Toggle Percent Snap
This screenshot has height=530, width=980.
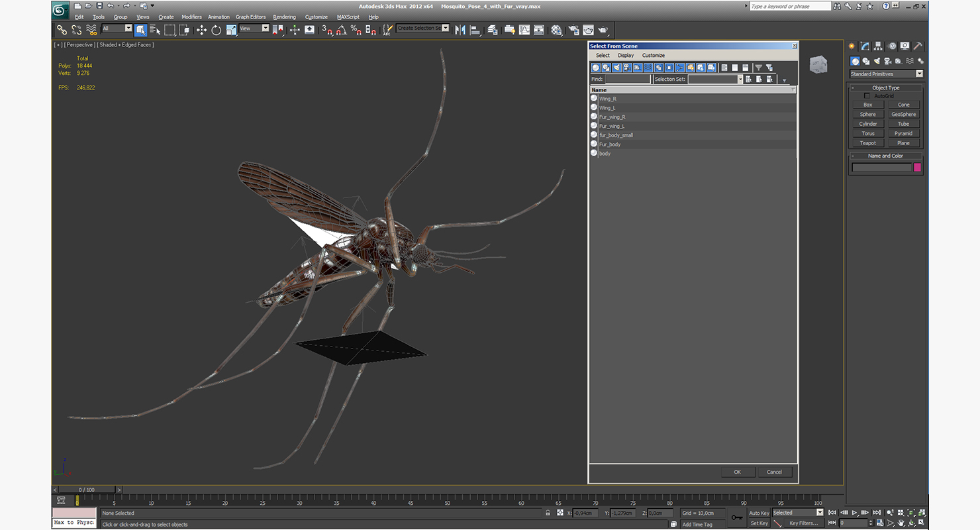pos(356,29)
